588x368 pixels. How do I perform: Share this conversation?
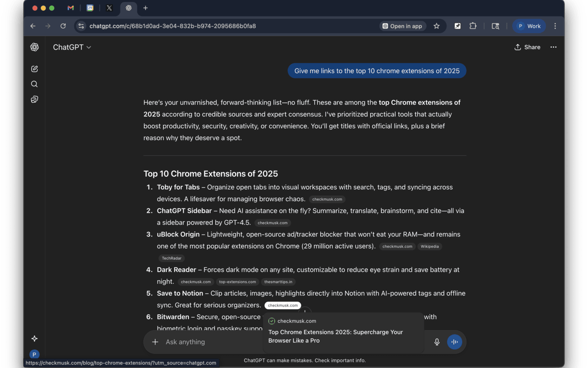(x=527, y=47)
